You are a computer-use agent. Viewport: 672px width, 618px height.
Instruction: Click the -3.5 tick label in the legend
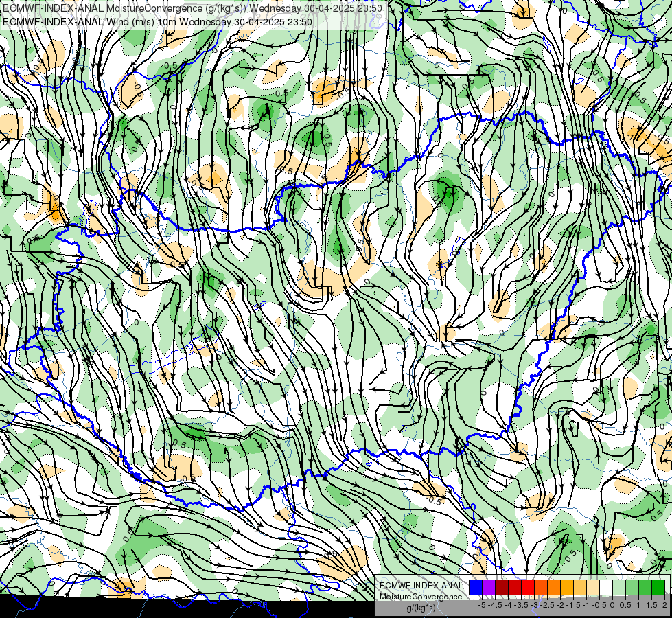tap(521, 605)
